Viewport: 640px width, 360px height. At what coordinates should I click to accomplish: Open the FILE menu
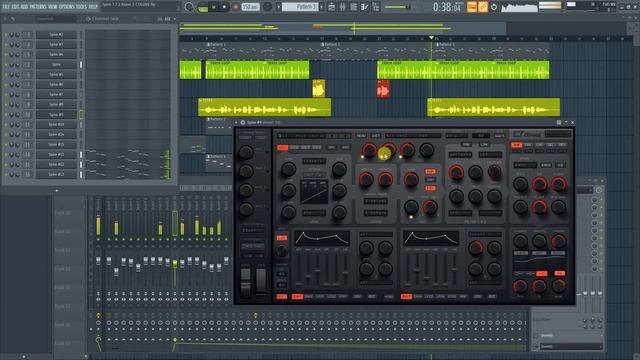coord(6,7)
